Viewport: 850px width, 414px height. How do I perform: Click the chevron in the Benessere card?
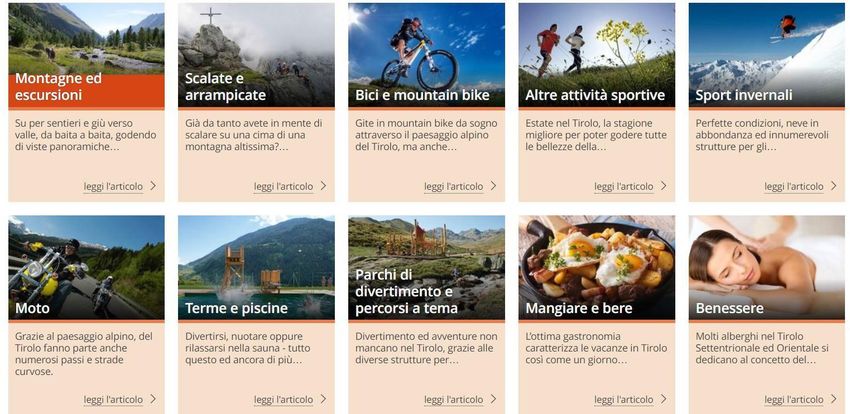tap(834, 399)
